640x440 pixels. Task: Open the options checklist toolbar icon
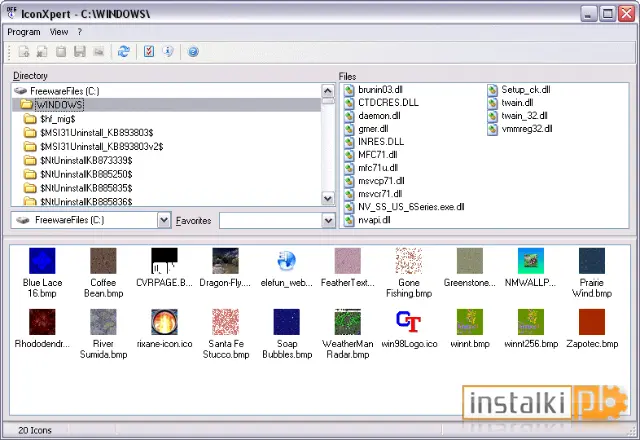[x=149, y=51]
